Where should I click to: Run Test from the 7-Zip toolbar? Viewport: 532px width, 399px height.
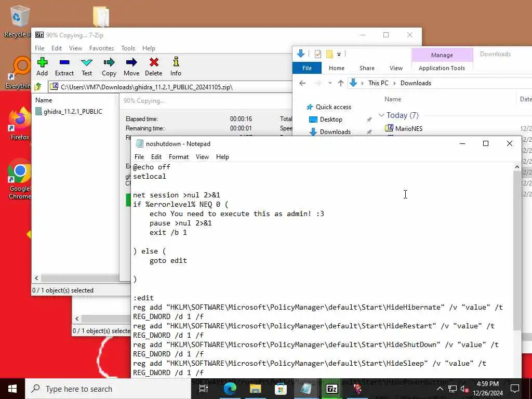tap(87, 66)
